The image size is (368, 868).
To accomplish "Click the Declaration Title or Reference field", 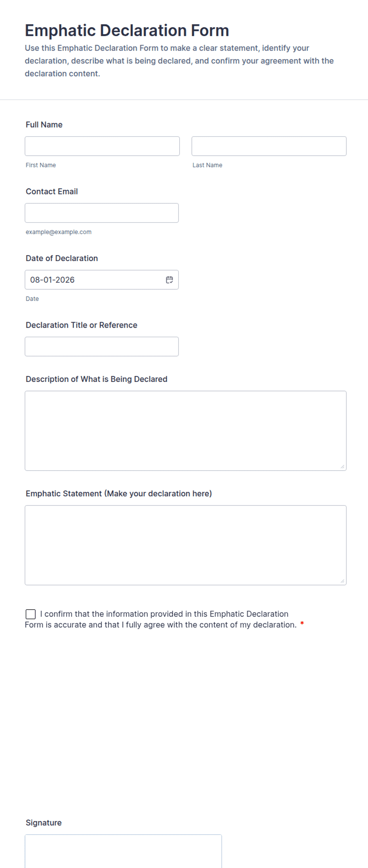I will (102, 347).
